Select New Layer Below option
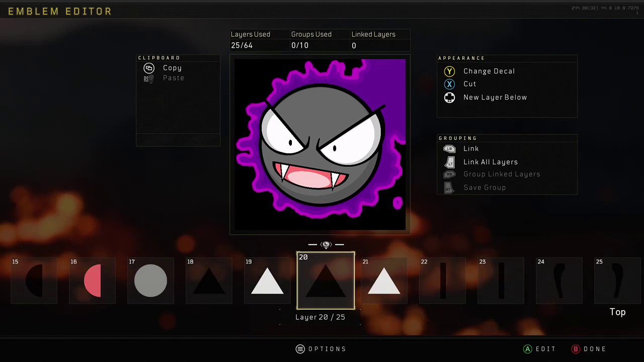Viewport: 644px width, 362px height. (x=495, y=98)
